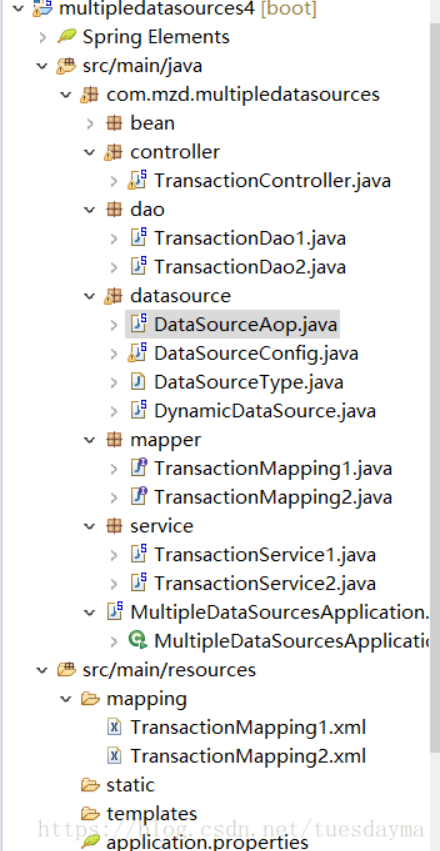Collapse the multipledatasources4 project node
The height and width of the screenshot is (851, 440).
pos(18,8)
